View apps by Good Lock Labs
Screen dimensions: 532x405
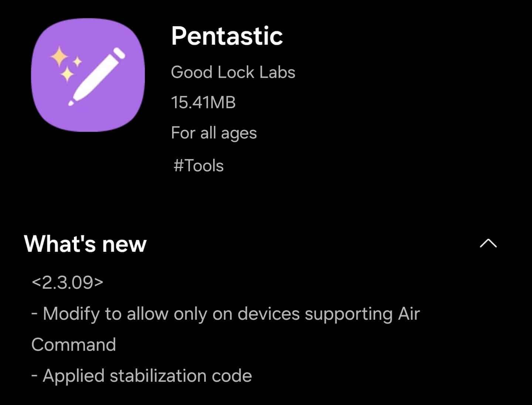[233, 72]
